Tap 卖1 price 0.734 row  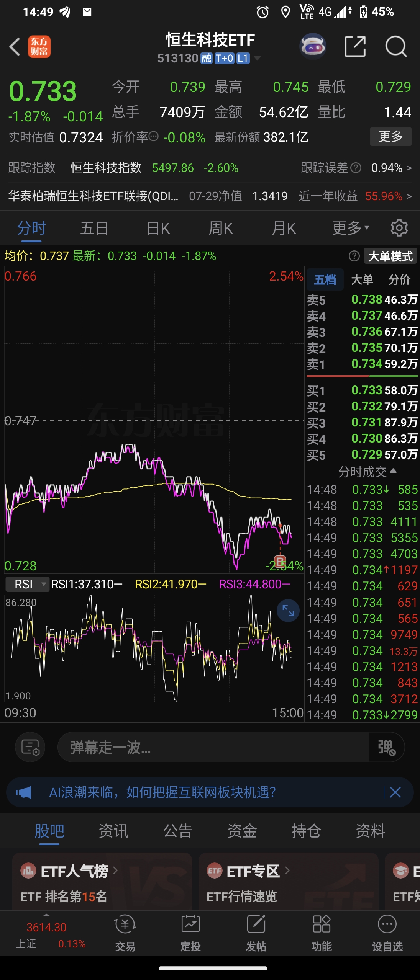point(362,364)
